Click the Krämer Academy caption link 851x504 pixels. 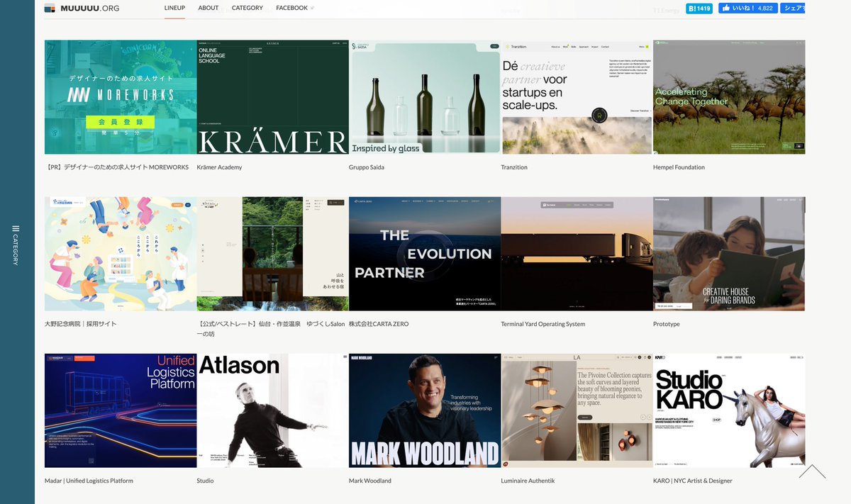click(x=219, y=167)
